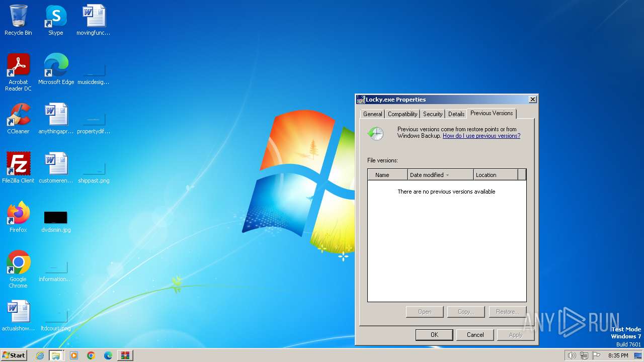The width and height of the screenshot is (644, 362).
Task: Close the Locky.exe Properties dialog
Action: tap(532, 100)
